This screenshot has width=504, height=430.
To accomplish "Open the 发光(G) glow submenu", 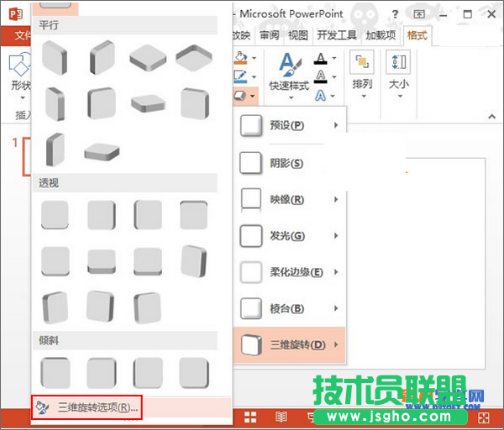I will [x=289, y=236].
